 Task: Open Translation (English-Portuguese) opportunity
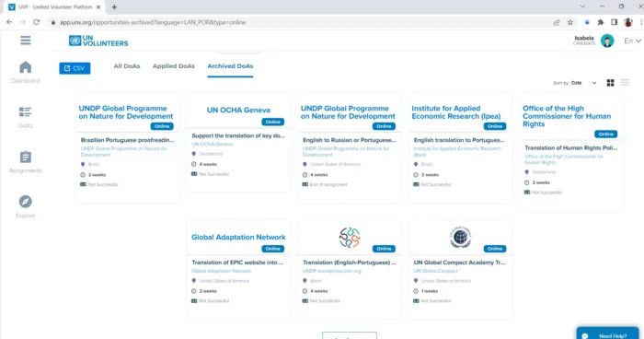point(350,262)
